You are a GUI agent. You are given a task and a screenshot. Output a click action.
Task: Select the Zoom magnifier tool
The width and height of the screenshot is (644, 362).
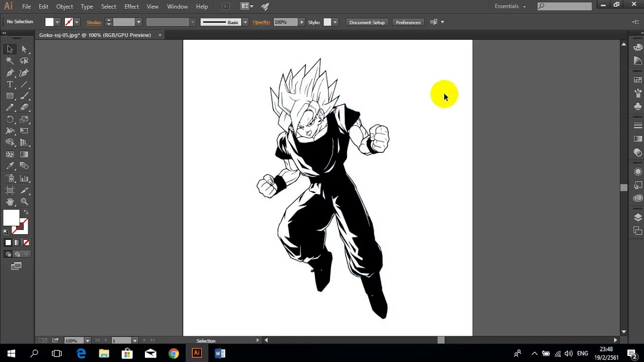(x=24, y=202)
